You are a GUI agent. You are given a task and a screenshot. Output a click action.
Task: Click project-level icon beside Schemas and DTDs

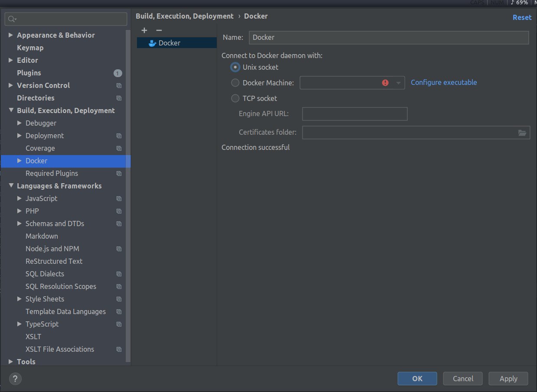(x=119, y=224)
